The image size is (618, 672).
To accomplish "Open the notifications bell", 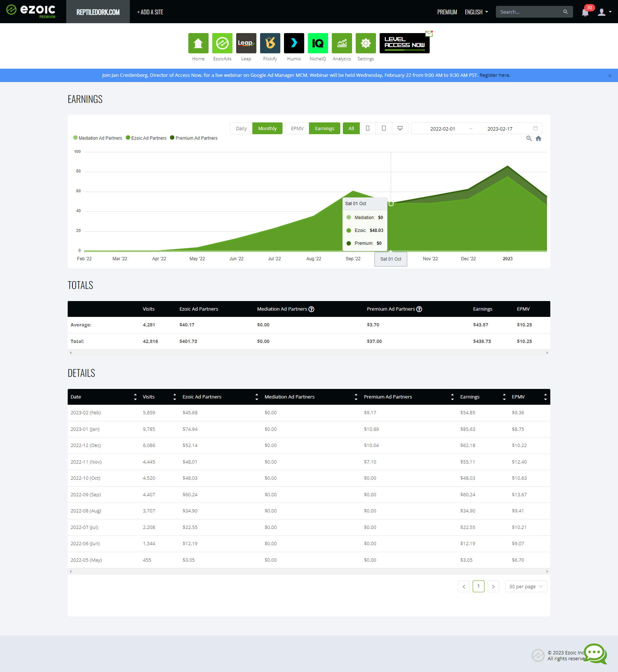I will (585, 12).
